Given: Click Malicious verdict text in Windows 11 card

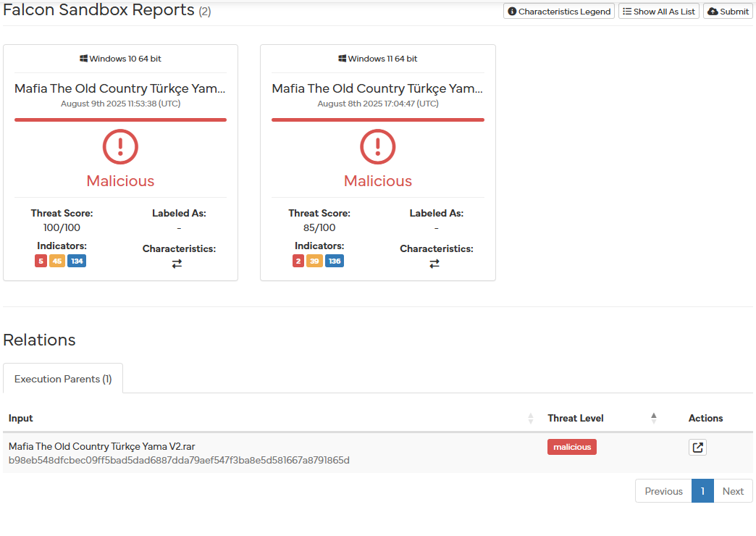Looking at the screenshot, I should [x=378, y=181].
